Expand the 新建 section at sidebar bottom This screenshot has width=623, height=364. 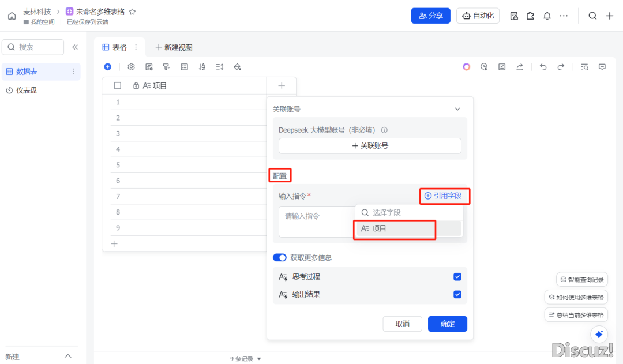tap(68, 356)
